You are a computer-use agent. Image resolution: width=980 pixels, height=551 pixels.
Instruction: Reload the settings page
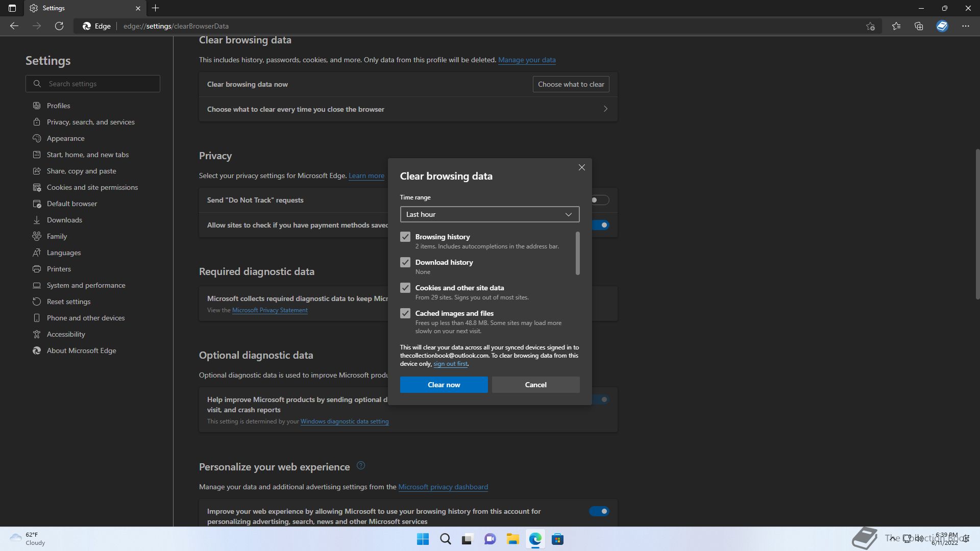(x=59, y=26)
